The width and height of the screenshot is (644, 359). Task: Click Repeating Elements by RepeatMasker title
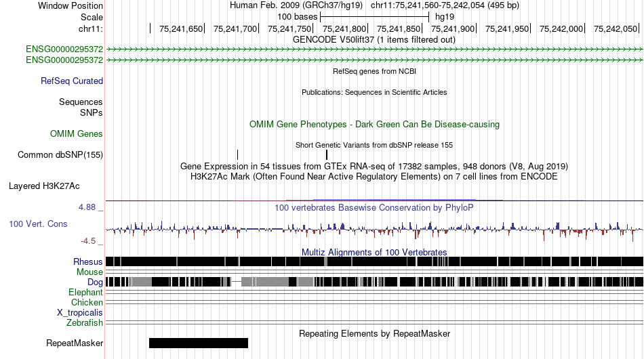(x=374, y=333)
